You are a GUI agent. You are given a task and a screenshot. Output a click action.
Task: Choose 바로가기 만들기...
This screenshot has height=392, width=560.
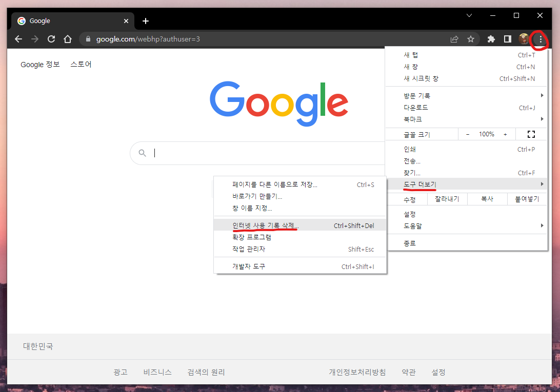pos(300,196)
